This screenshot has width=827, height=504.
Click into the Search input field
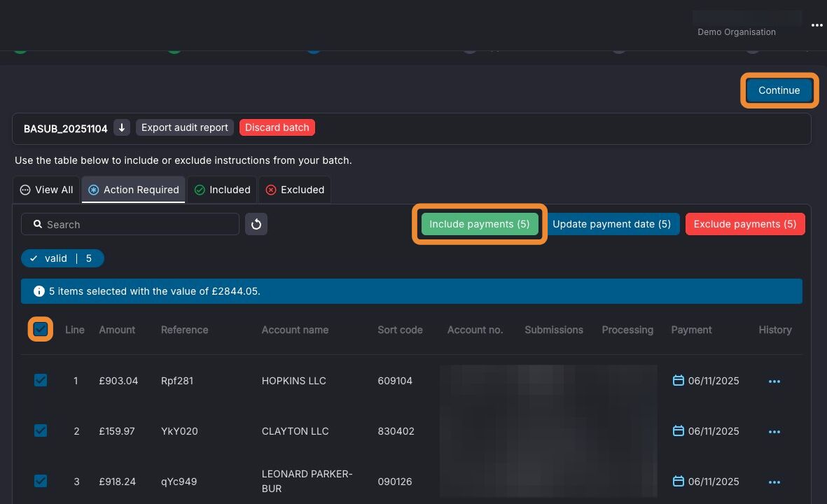coord(130,224)
